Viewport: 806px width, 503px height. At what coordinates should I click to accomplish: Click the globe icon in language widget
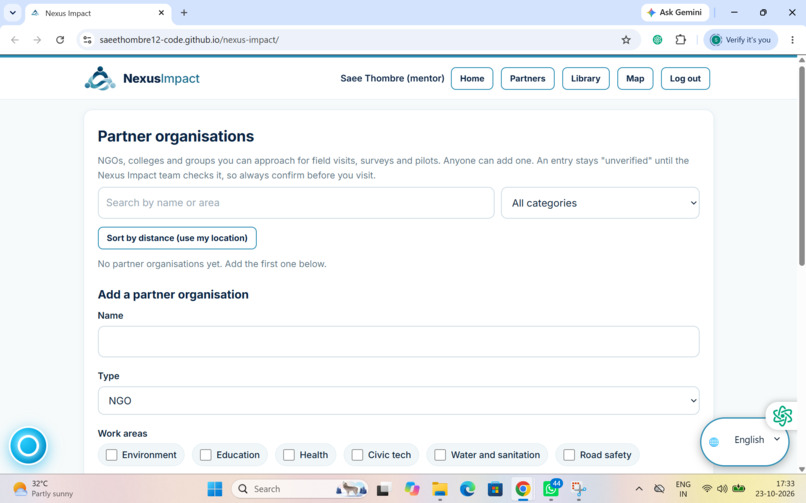point(714,441)
